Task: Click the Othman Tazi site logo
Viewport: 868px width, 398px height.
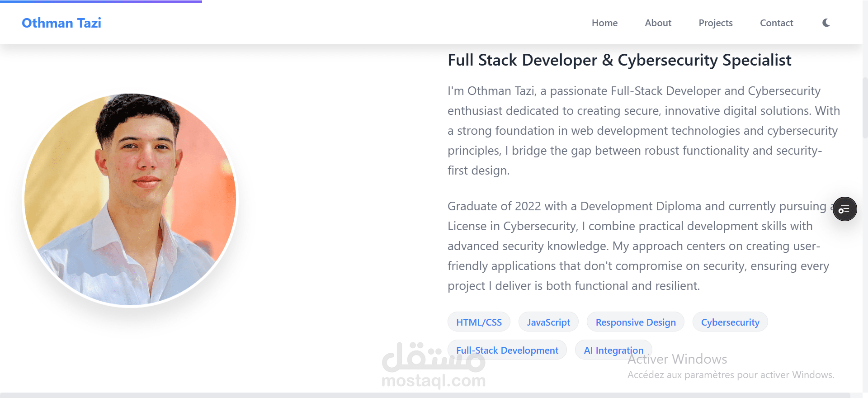Action: coord(61,23)
